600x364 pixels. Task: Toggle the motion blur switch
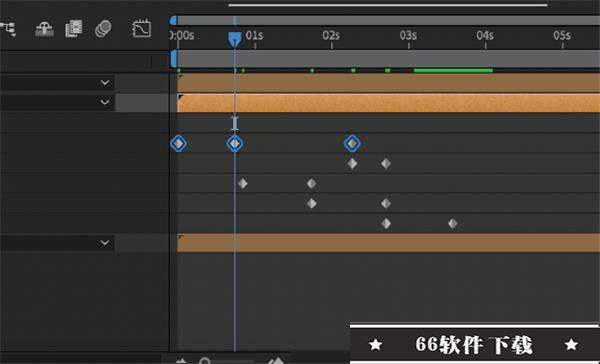pyautogui.click(x=103, y=29)
